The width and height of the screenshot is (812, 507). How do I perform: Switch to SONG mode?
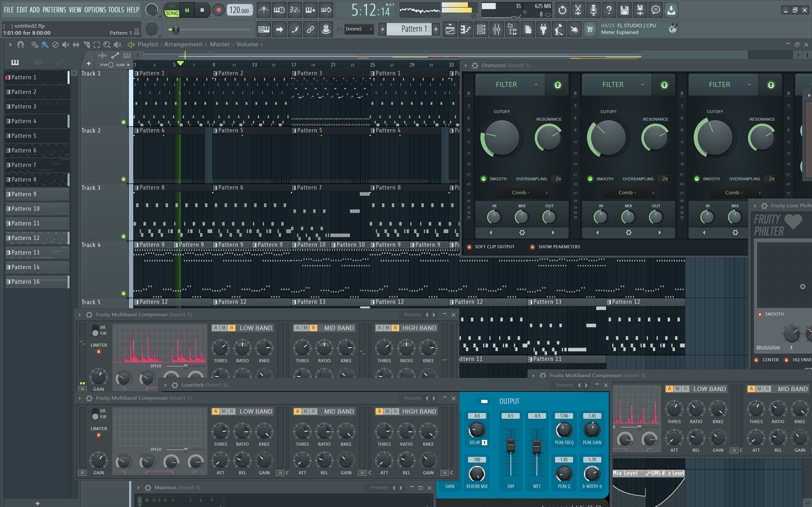pyautogui.click(x=172, y=13)
